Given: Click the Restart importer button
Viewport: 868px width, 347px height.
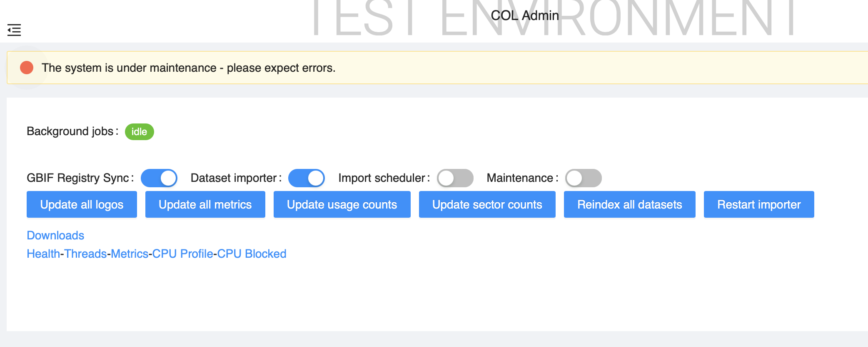Looking at the screenshot, I should 759,204.
